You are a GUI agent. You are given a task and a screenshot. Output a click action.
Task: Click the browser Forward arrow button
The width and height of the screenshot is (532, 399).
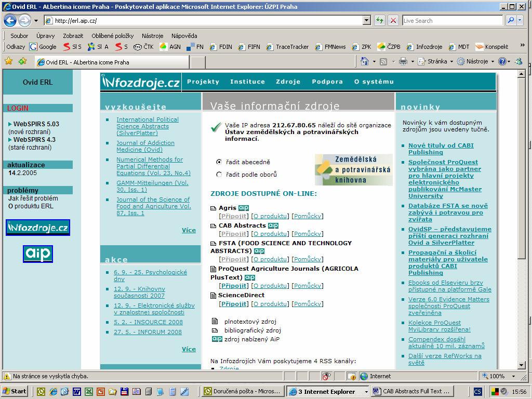24,21
